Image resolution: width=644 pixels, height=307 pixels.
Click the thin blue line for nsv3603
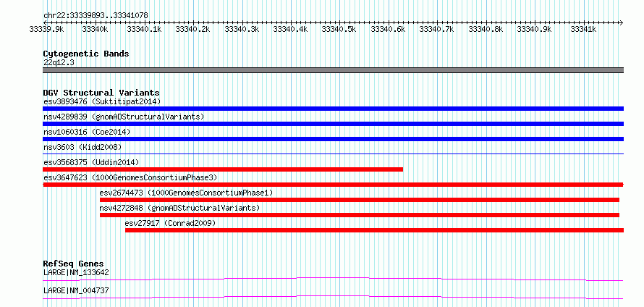pyautogui.click(x=333, y=154)
